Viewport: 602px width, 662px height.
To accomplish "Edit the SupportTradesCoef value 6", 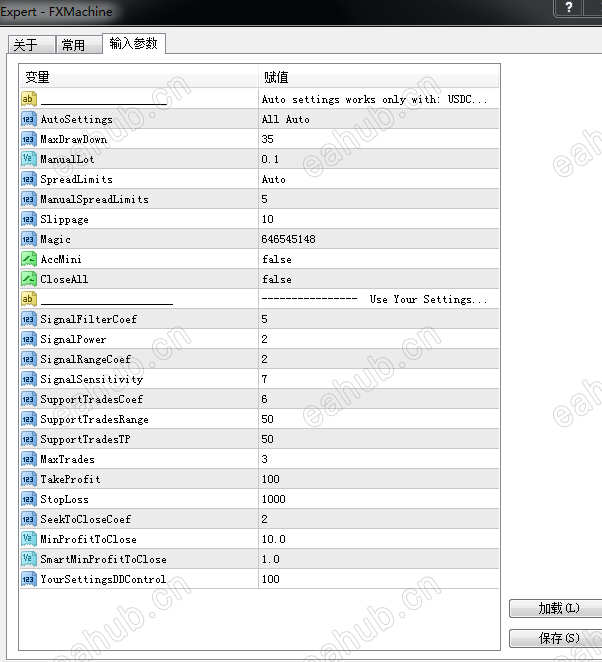I will tap(378, 399).
